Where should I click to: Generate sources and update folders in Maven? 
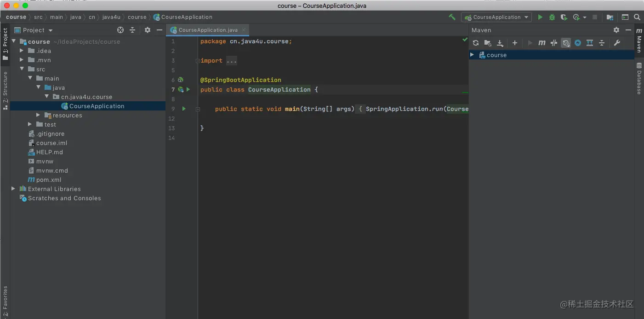[488, 43]
